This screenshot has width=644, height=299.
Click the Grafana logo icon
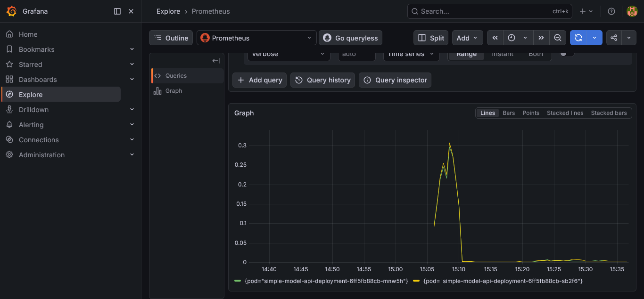pos(11,11)
